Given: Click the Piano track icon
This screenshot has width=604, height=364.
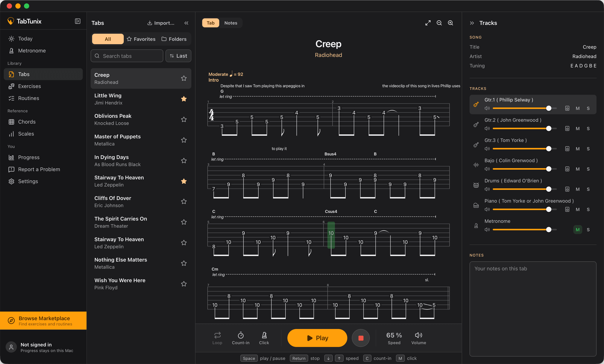Looking at the screenshot, I should [476, 205].
